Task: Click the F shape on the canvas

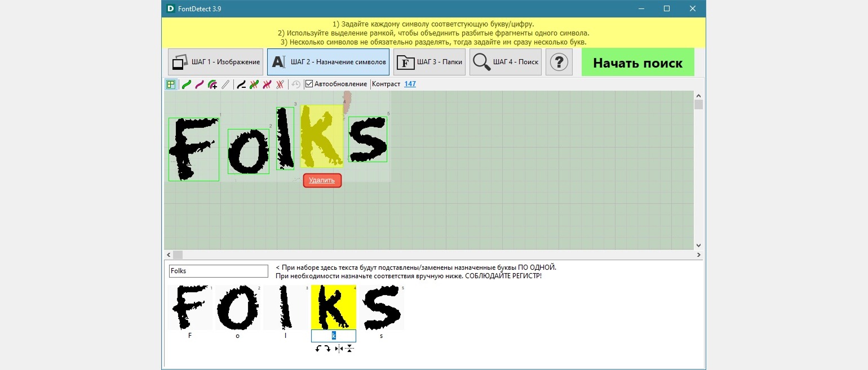Action: [193, 149]
